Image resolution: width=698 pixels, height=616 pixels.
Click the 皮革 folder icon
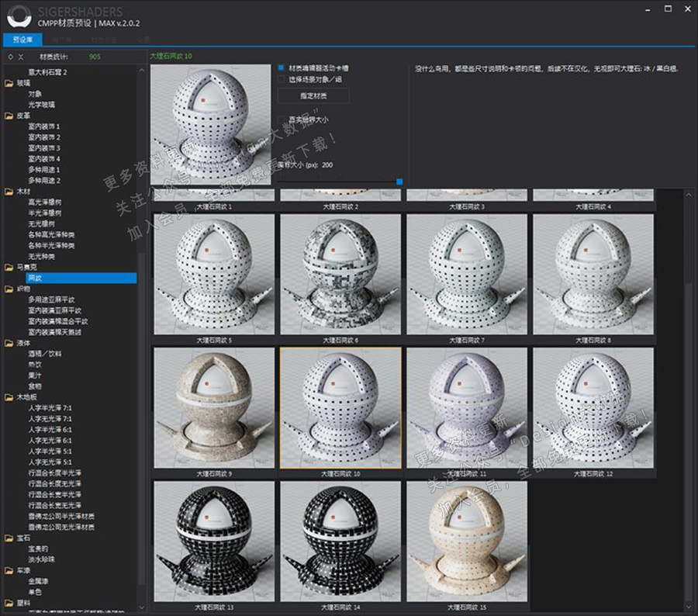(x=9, y=115)
